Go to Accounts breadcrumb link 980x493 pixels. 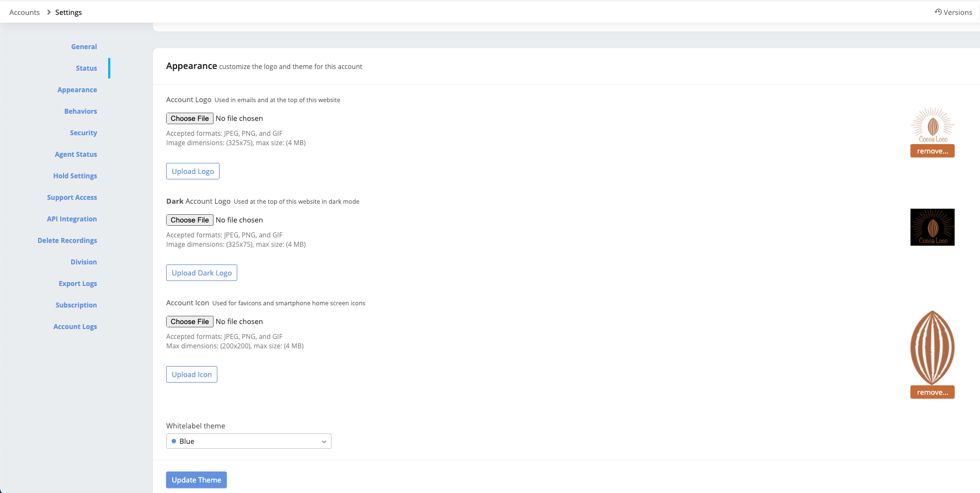tap(24, 12)
